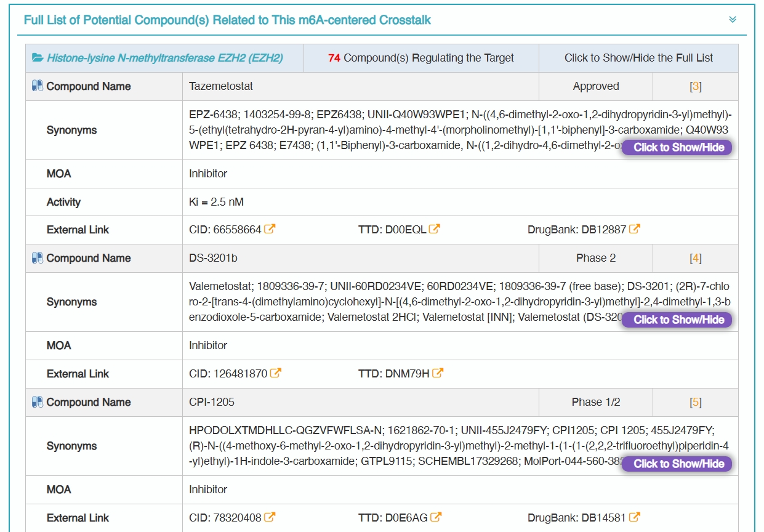Open external link icon for TTD DNM79H
Viewport: 764px width, 532px height.
pos(438,373)
